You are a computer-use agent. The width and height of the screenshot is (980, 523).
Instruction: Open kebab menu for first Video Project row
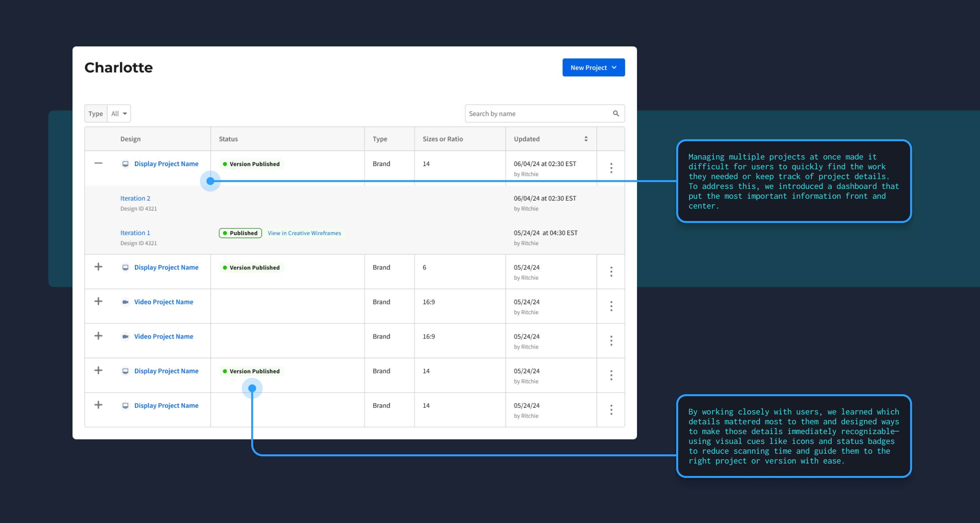[611, 306]
